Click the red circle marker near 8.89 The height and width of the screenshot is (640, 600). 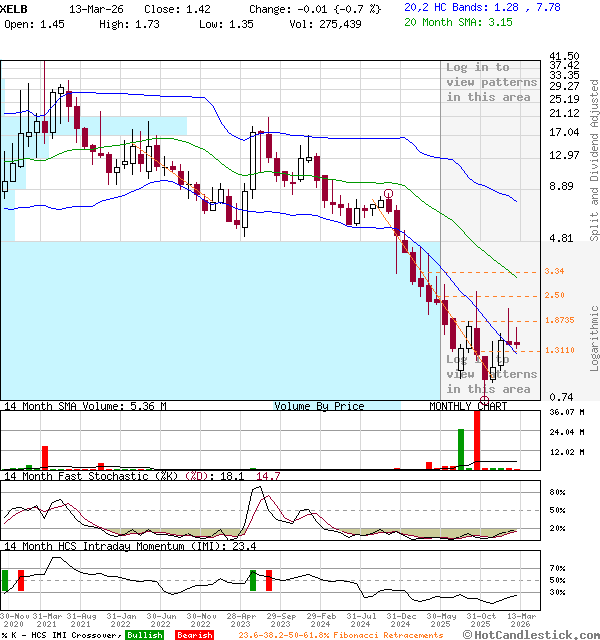[388, 194]
